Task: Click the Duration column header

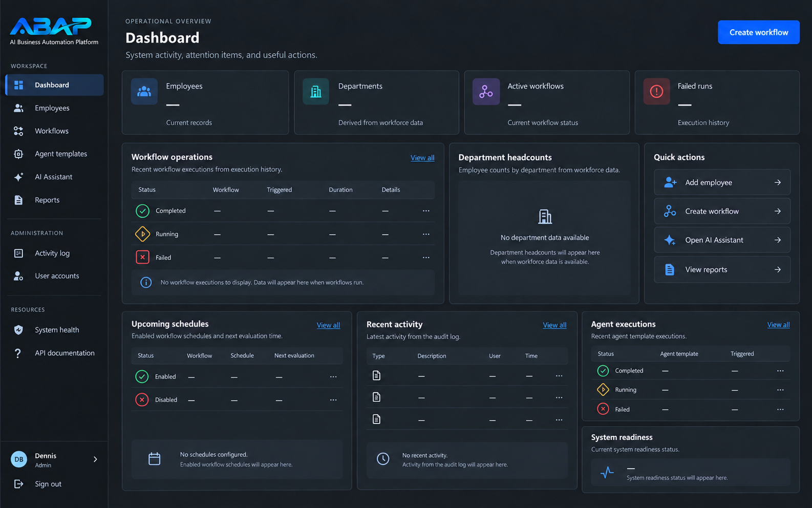Action: coord(340,189)
